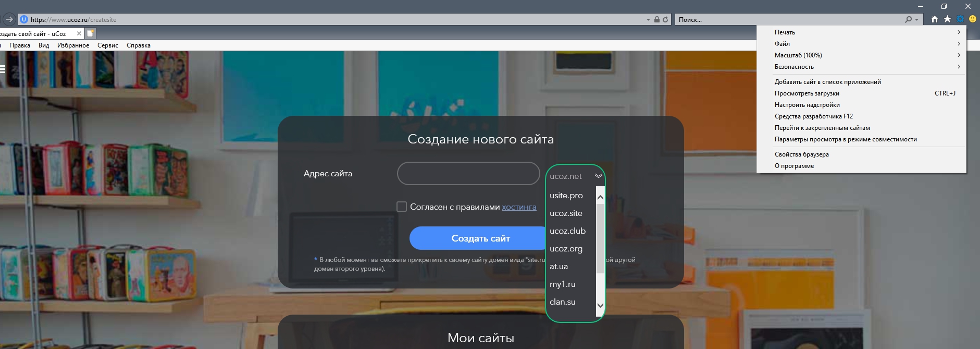Open the Сервис menu
The width and height of the screenshot is (980, 349).
point(108,45)
